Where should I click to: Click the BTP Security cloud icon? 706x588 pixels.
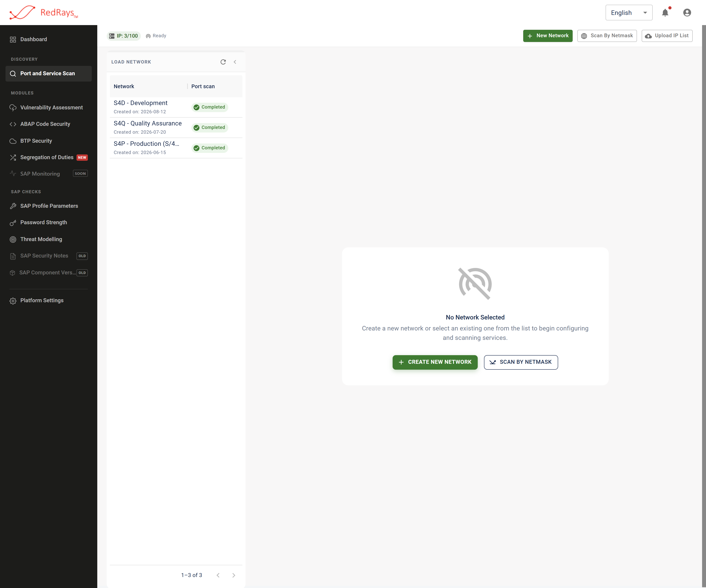[x=13, y=141]
